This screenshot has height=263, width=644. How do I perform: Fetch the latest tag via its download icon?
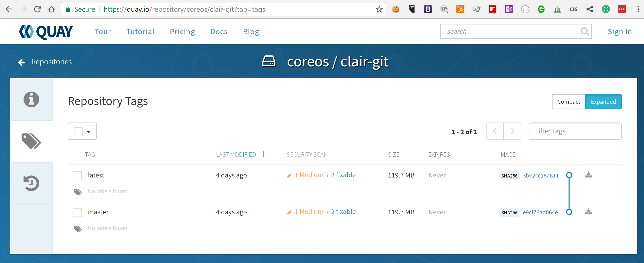589,175
